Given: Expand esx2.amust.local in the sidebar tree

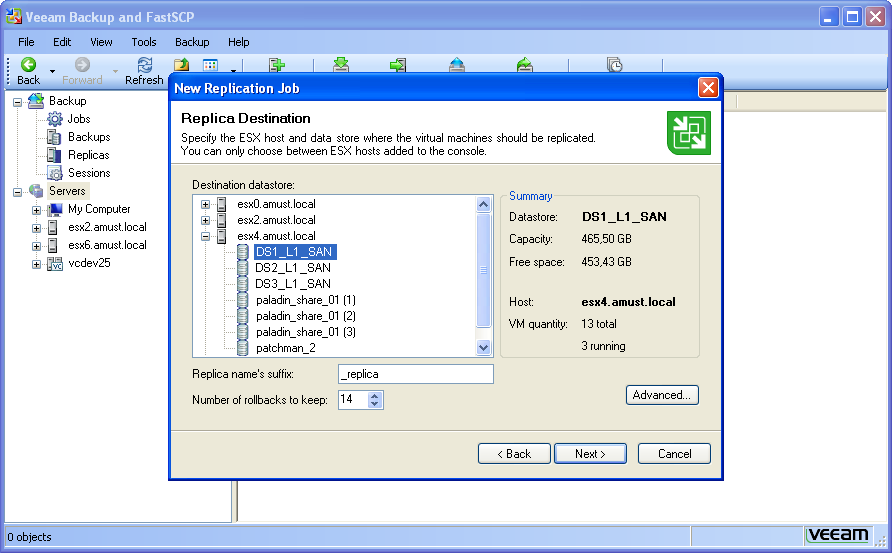Looking at the screenshot, I should (36, 228).
